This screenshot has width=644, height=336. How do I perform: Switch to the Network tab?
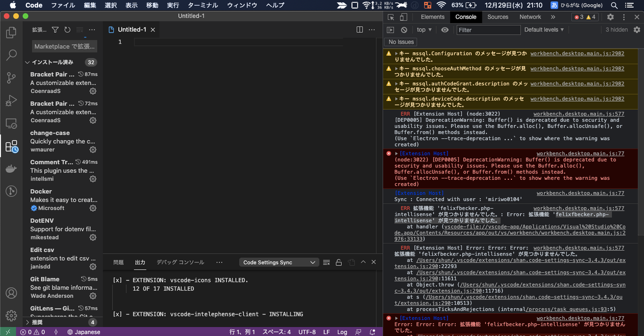[530, 17]
